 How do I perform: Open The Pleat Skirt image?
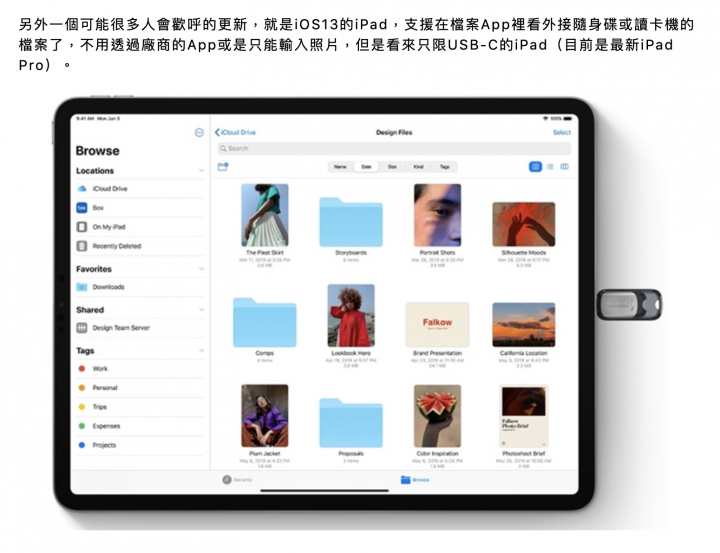(265, 215)
